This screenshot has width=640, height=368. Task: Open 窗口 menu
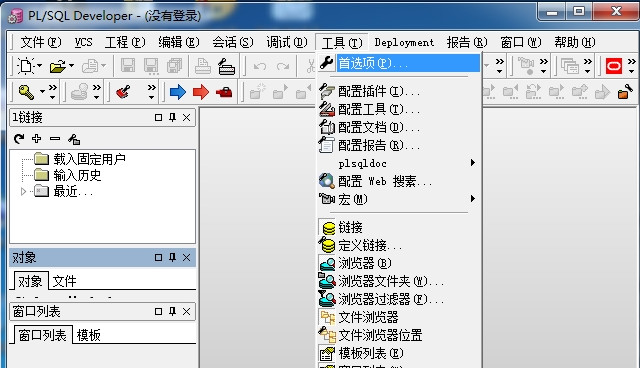tap(521, 42)
